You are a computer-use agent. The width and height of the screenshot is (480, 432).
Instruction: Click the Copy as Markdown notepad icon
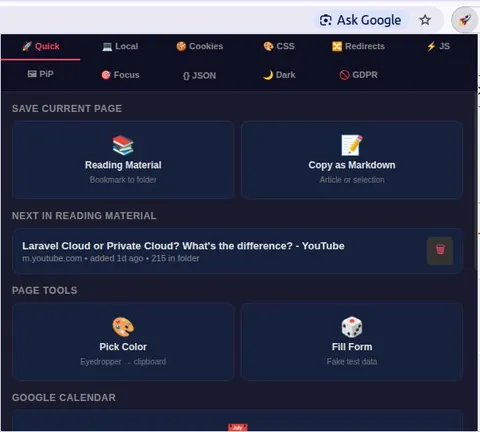click(x=352, y=145)
